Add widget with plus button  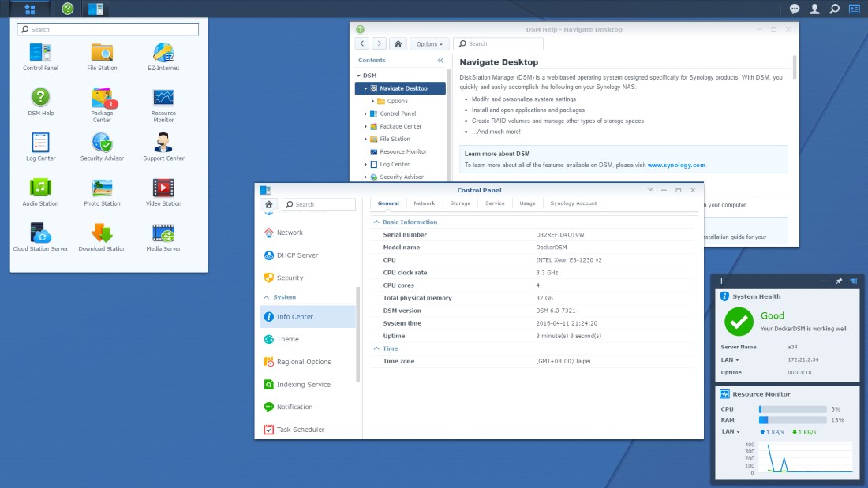[x=721, y=281]
